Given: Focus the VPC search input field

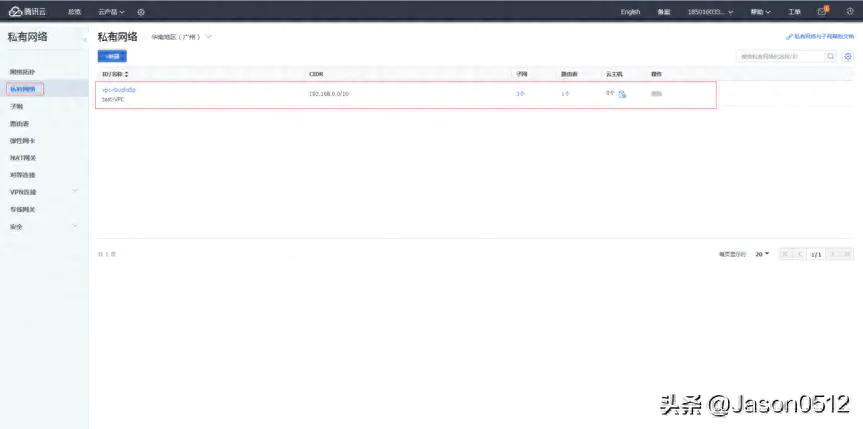Looking at the screenshot, I should 780,57.
